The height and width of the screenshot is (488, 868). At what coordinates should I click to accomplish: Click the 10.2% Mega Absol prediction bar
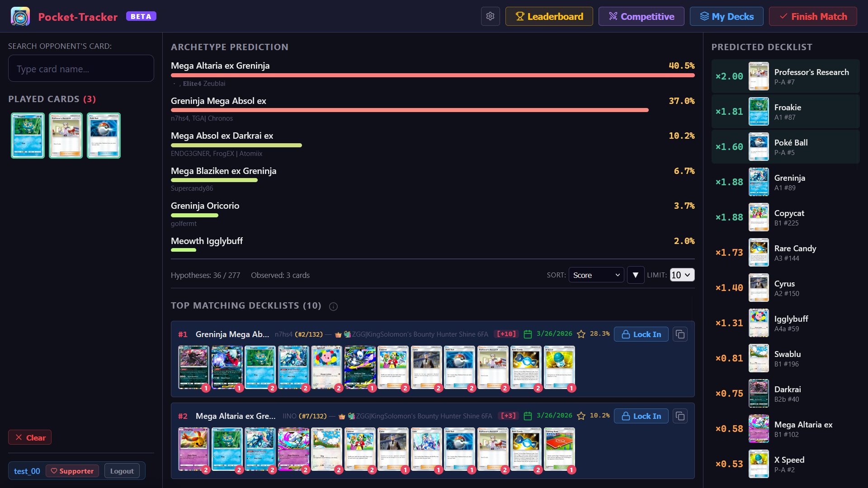point(236,145)
